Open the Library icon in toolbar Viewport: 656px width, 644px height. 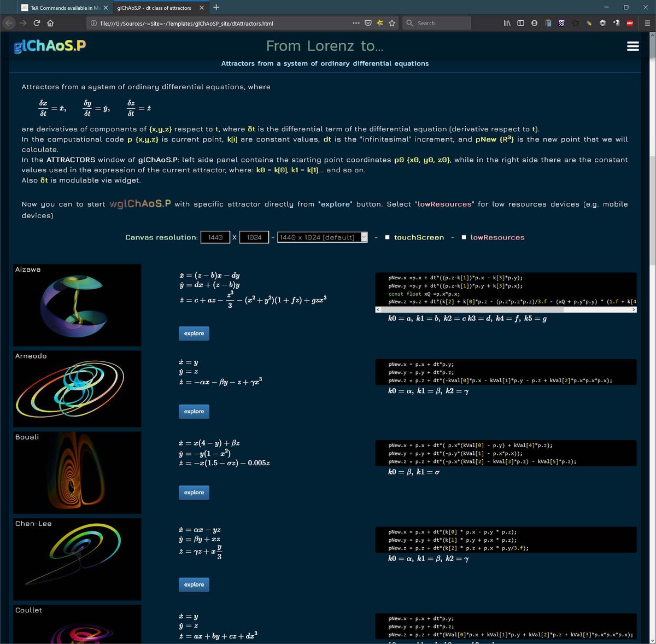click(507, 23)
